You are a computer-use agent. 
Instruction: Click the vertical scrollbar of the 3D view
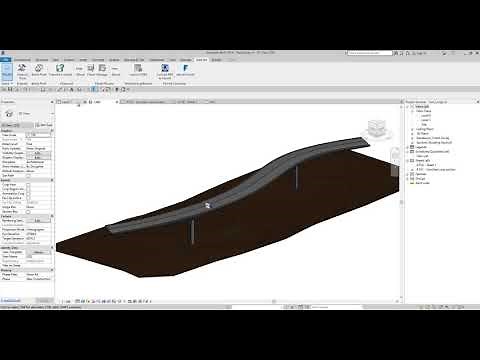[401, 202]
